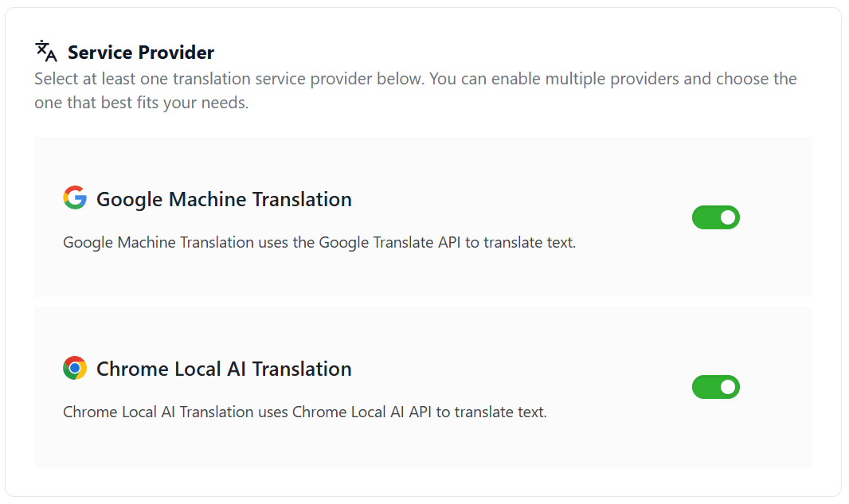Select the "Chrome Local AI Translation" title
The image size is (849, 504).
coord(224,369)
